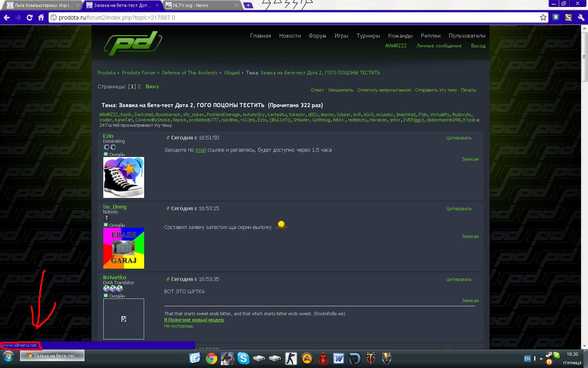Screen dimensions: 588x368
Task: Open Defense of The Ancients breadcrumb
Action: (190, 73)
